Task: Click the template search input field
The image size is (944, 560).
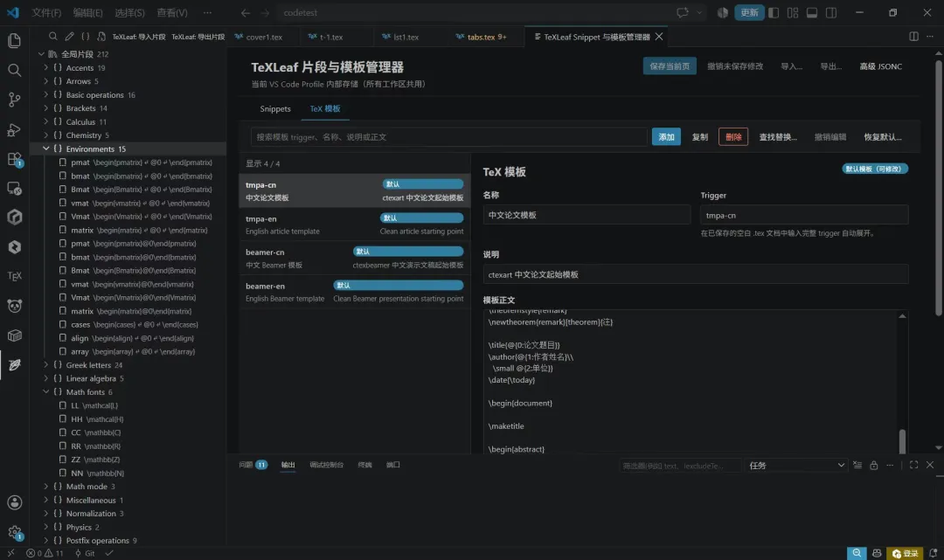Action: point(449,137)
